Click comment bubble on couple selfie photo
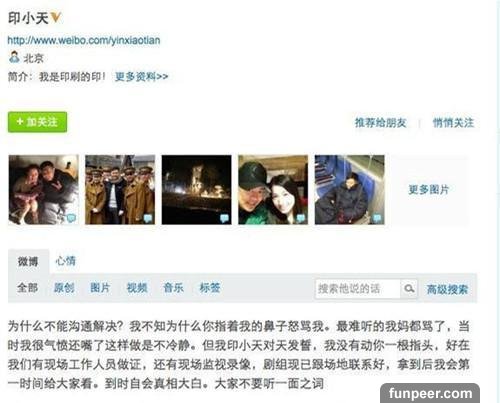Screen dimensions: 500x403 [x=301, y=218]
